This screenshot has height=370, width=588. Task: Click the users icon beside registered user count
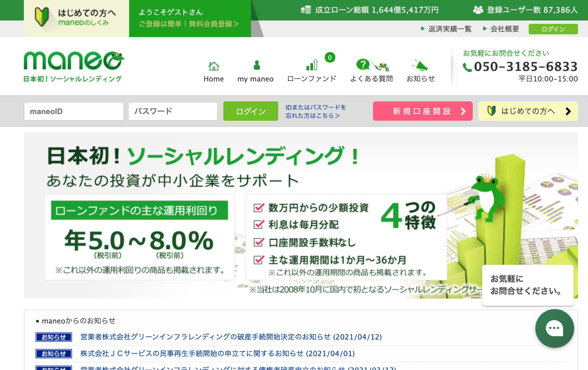coord(478,10)
